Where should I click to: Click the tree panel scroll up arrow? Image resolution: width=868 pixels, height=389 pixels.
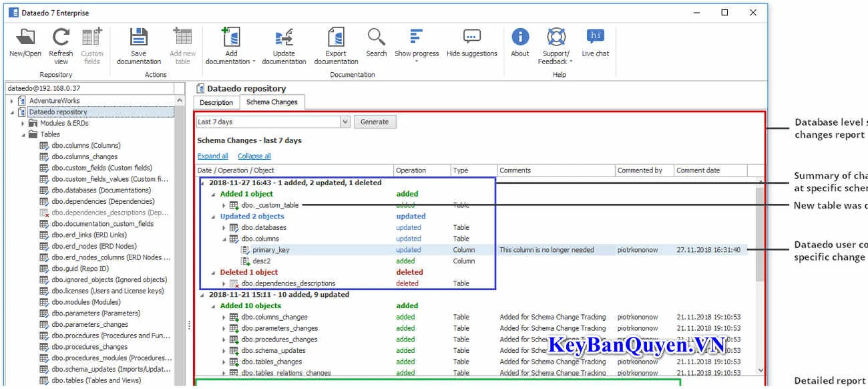pyautogui.click(x=180, y=100)
